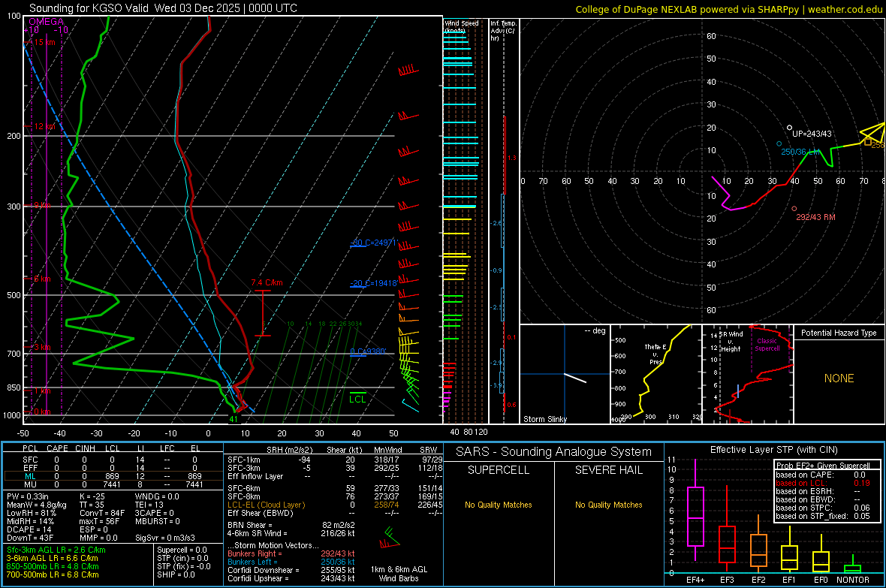Click the '-20 C=19418'' level label
The image size is (886, 588).
pos(373,283)
